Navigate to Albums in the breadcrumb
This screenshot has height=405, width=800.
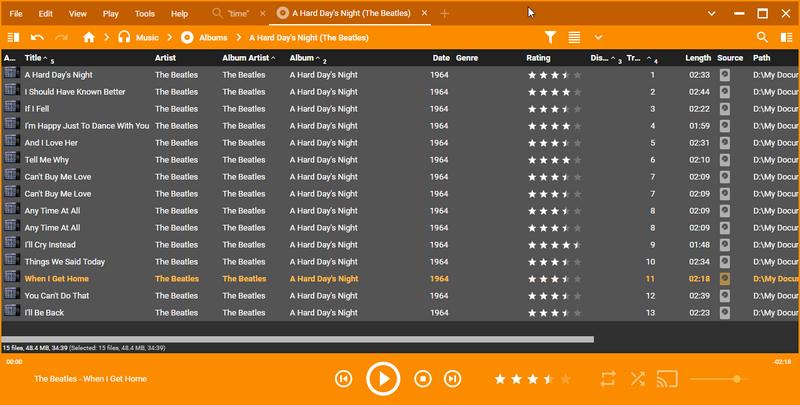[x=213, y=37]
